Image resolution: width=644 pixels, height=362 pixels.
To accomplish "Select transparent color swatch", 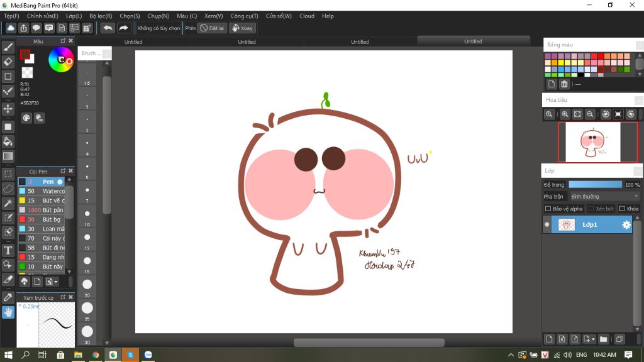I will click(x=27, y=73).
